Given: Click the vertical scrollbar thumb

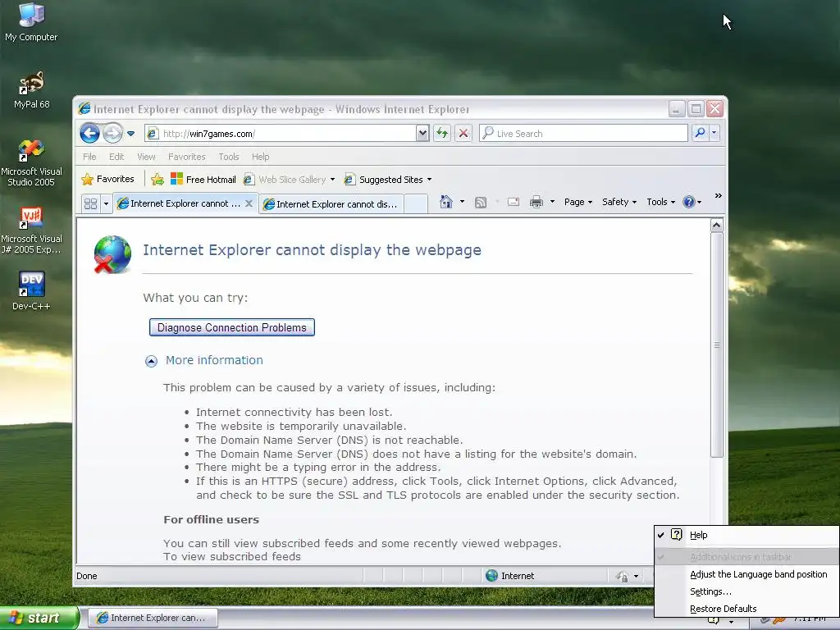Looking at the screenshot, I should click(717, 345).
